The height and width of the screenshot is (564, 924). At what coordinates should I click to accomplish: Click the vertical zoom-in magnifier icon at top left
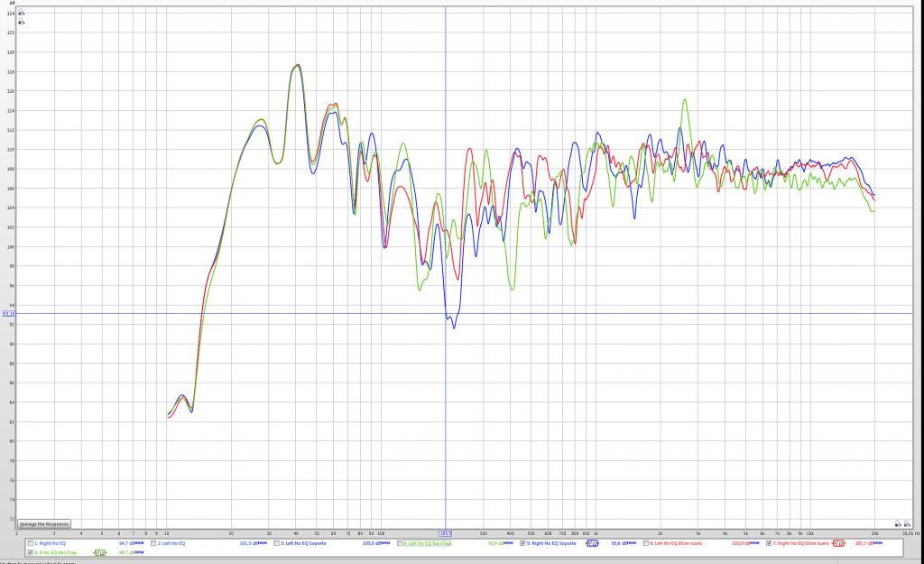[x=22, y=13]
